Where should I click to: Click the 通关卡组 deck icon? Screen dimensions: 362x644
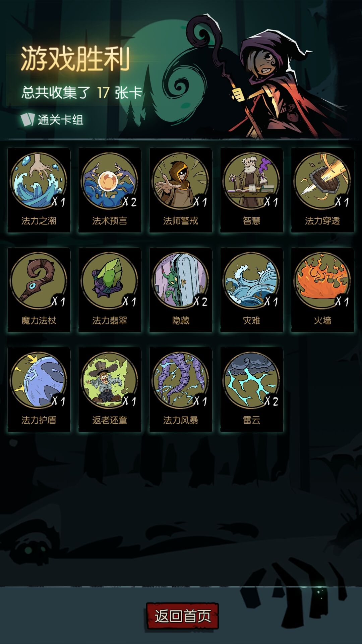(27, 119)
